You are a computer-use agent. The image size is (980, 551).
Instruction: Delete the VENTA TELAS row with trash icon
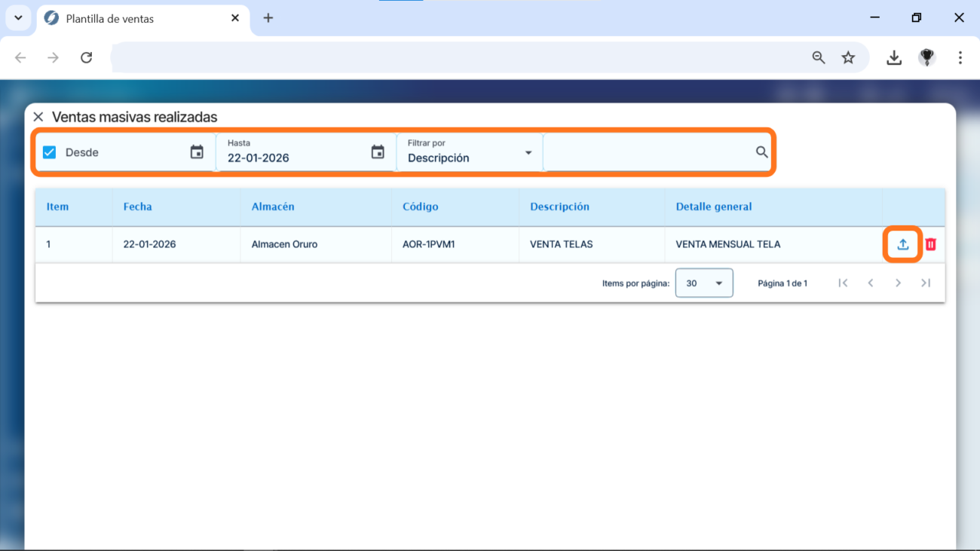(x=930, y=244)
